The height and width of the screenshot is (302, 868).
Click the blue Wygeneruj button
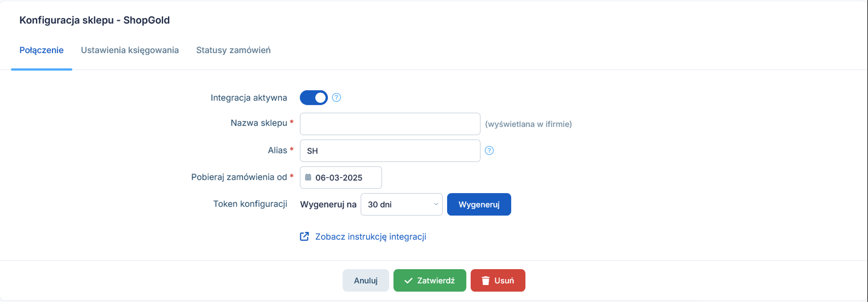pyautogui.click(x=479, y=204)
